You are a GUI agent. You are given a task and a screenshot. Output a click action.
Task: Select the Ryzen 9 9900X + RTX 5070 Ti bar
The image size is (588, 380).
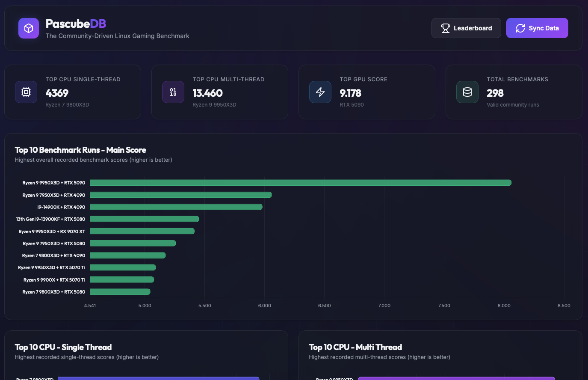[122, 280]
